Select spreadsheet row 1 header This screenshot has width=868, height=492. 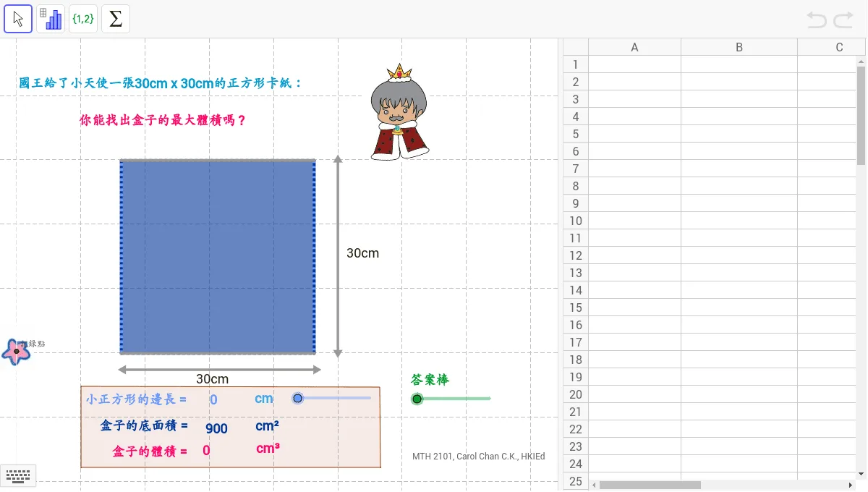[576, 64]
